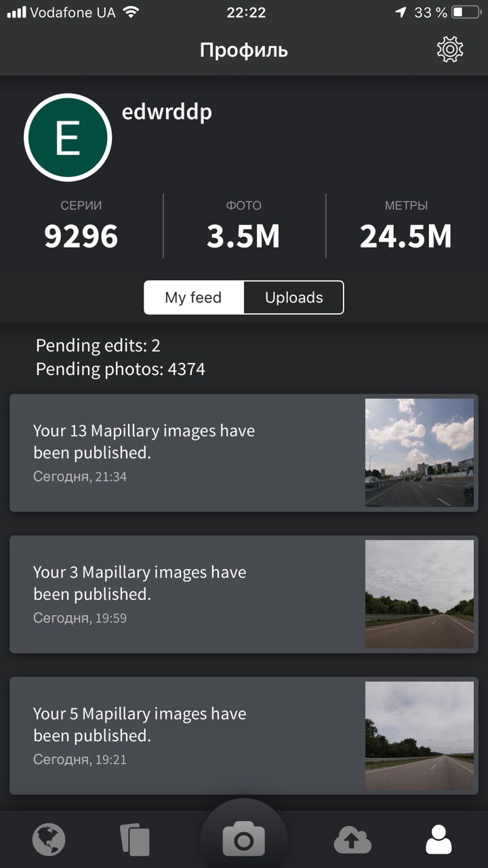This screenshot has height=868, width=488.
Task: Tap the 'Профиль' screen title
Action: tap(244, 50)
